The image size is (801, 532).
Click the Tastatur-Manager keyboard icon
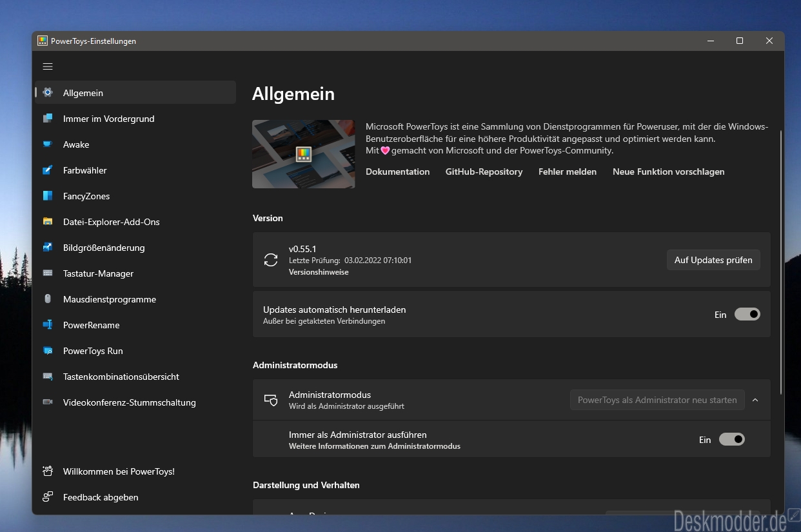(x=48, y=273)
